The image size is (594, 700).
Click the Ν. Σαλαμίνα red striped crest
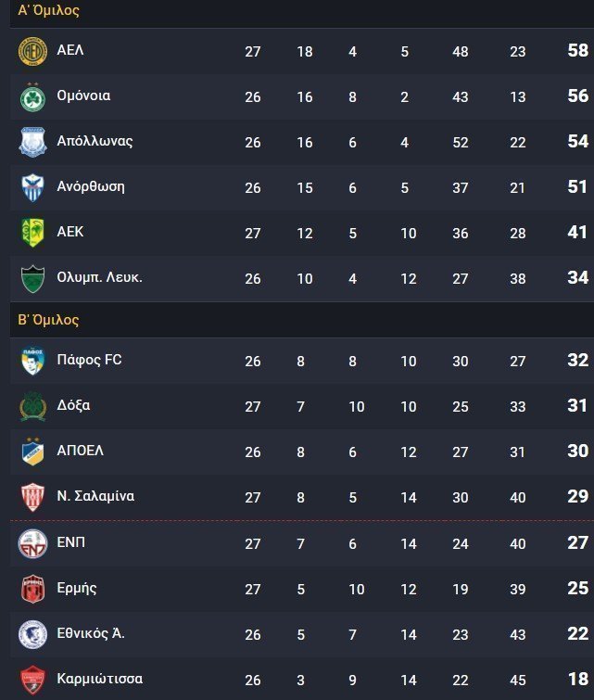click(32, 497)
